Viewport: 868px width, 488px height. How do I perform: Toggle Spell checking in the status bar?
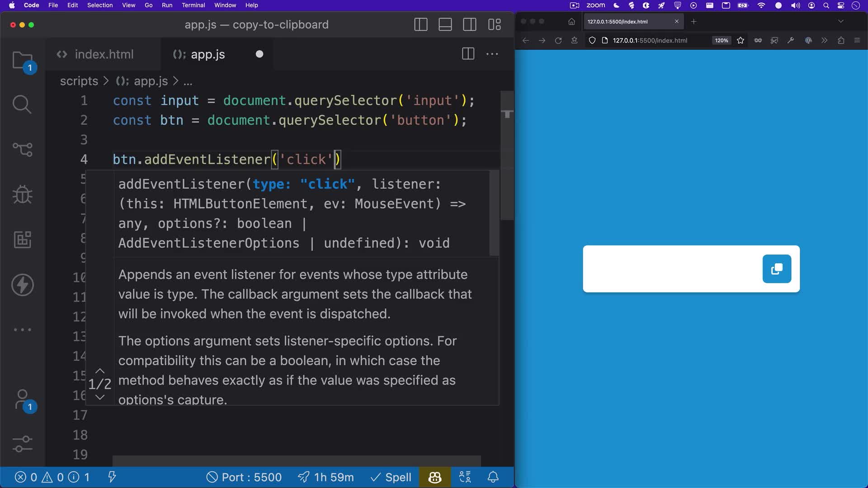click(390, 477)
